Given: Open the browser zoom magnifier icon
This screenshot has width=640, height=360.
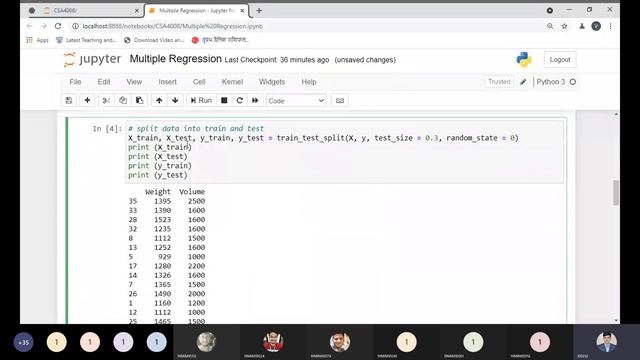Looking at the screenshot, I should point(550,26).
